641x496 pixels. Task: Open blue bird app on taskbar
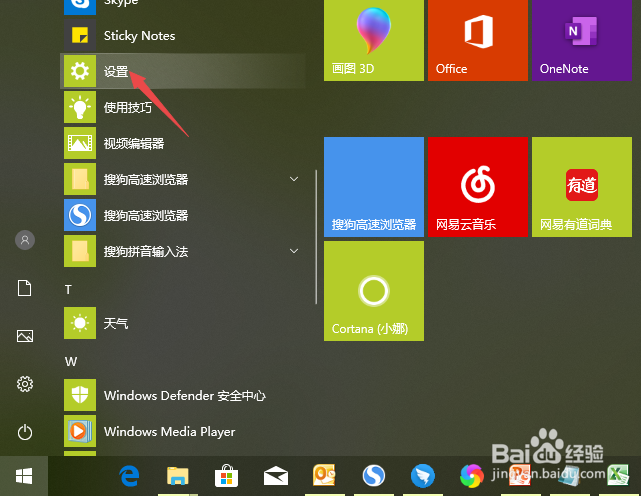pyautogui.click(x=423, y=476)
